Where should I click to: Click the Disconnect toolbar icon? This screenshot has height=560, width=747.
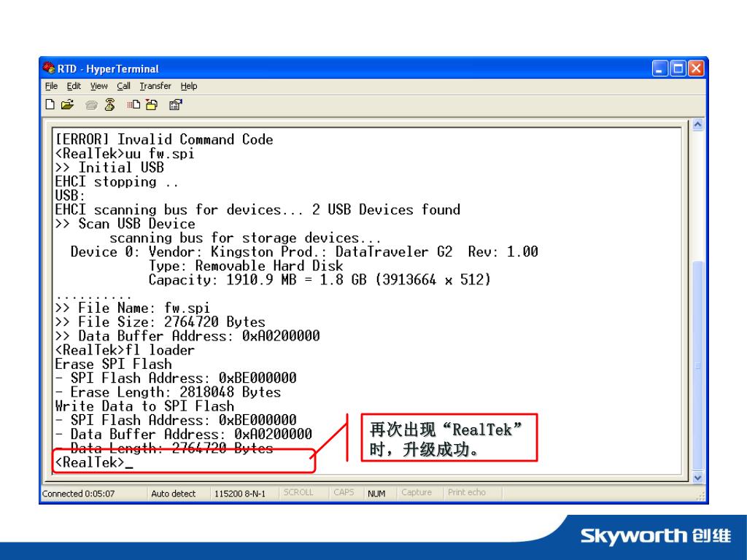[x=110, y=104]
